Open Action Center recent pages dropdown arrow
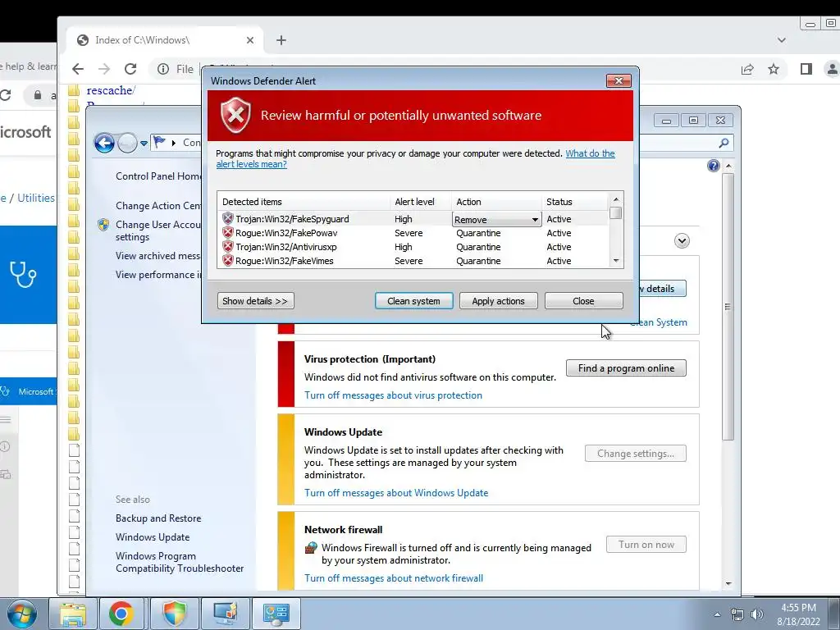The width and height of the screenshot is (840, 630). (x=144, y=143)
